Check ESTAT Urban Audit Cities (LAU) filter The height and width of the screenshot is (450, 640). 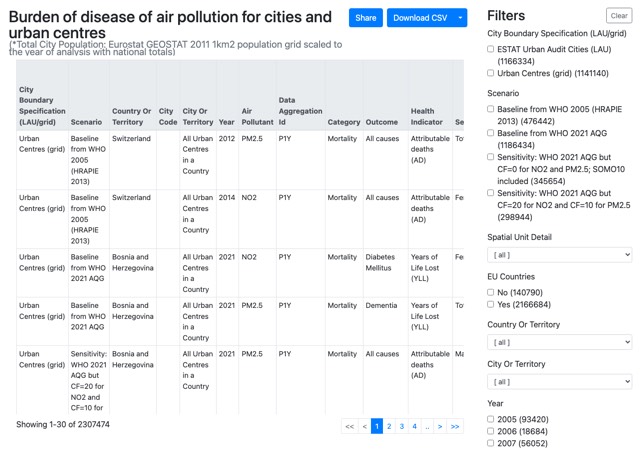pyautogui.click(x=491, y=49)
